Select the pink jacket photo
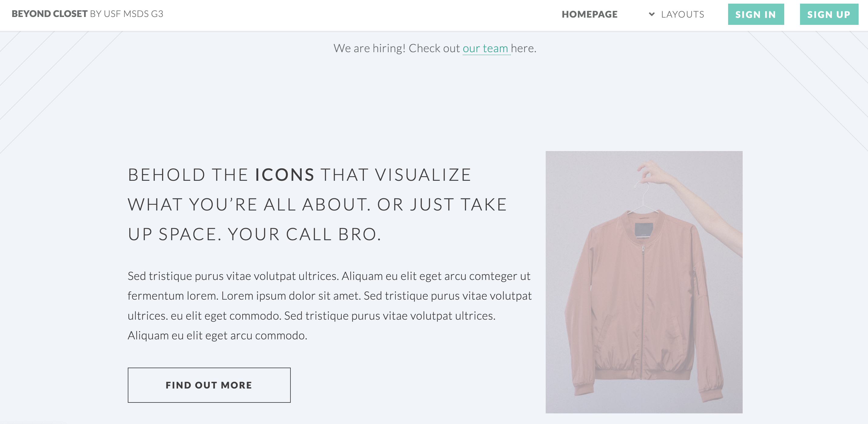This screenshot has height=424, width=868. (644, 282)
